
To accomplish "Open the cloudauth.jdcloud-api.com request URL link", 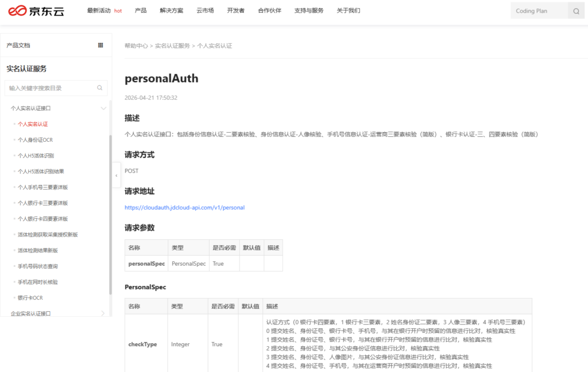I will coord(184,207).
